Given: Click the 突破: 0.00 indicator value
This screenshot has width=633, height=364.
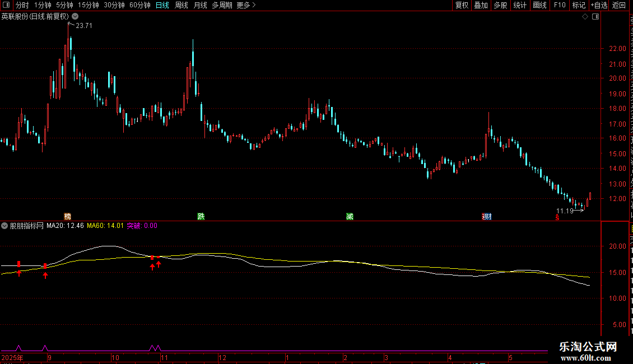Looking at the screenshot, I should pyautogui.click(x=142, y=226).
